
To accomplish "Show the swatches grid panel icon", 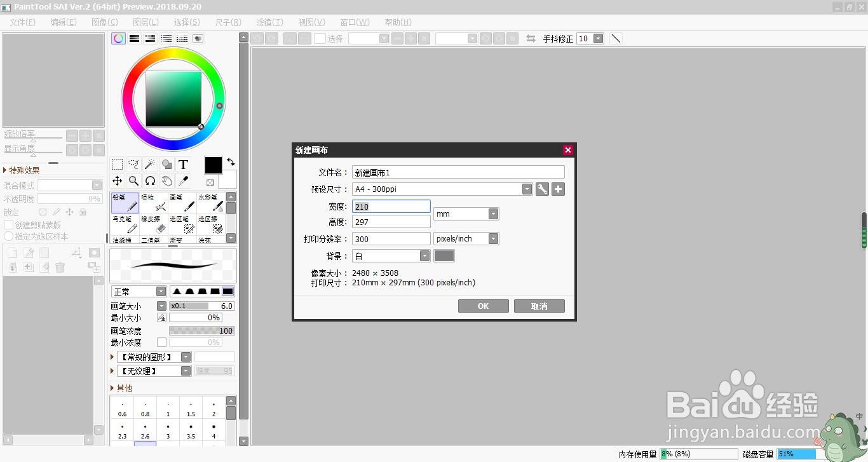I will coord(182,39).
